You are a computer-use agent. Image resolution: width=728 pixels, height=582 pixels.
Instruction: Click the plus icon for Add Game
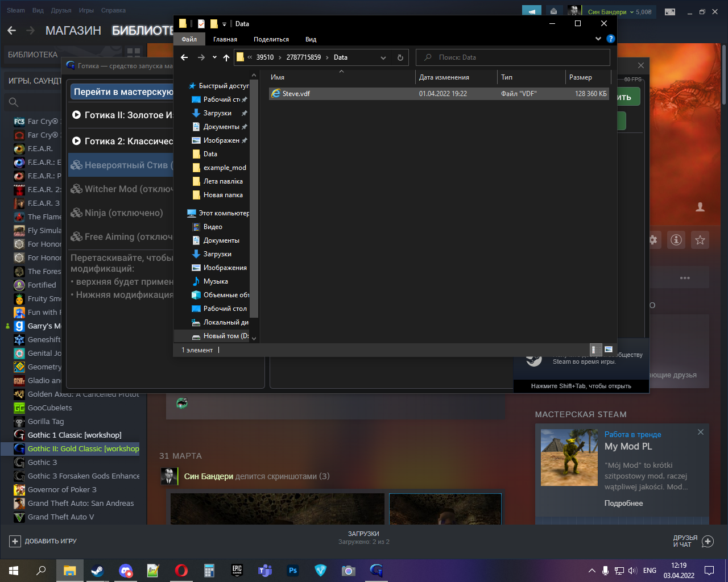click(15, 541)
